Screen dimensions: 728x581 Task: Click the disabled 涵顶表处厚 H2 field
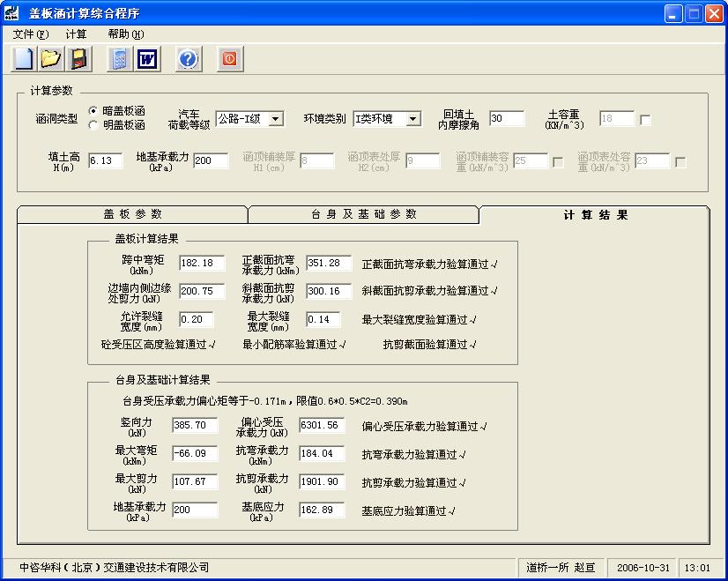[x=422, y=160]
